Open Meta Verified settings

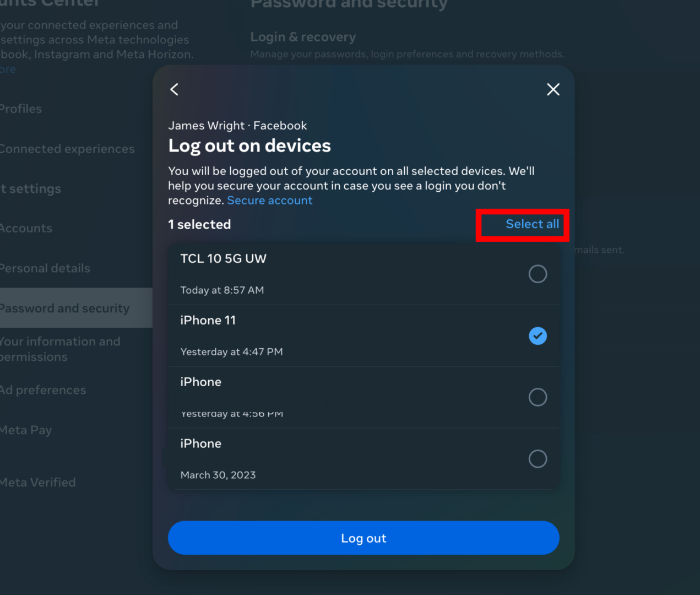(x=38, y=482)
